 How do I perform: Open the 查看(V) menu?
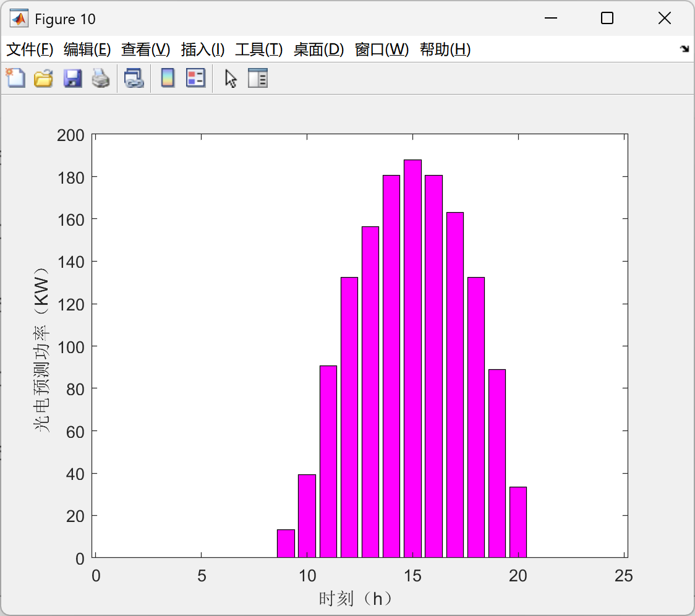coord(145,49)
